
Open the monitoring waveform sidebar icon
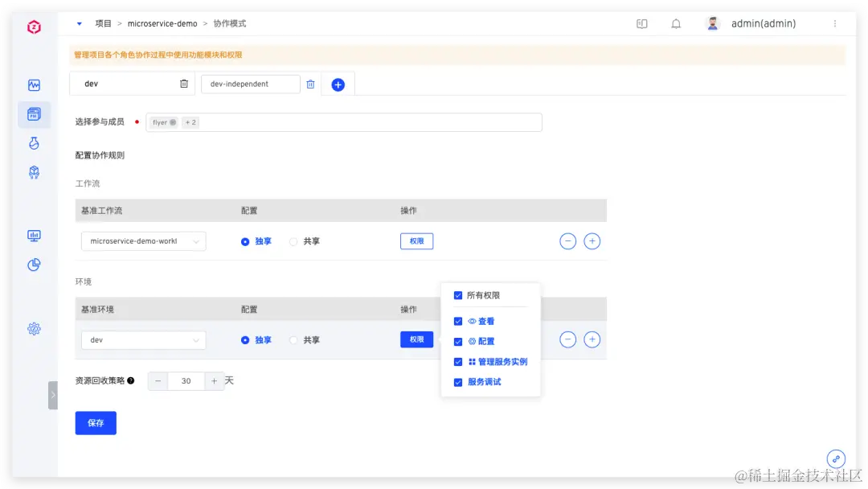(x=34, y=85)
